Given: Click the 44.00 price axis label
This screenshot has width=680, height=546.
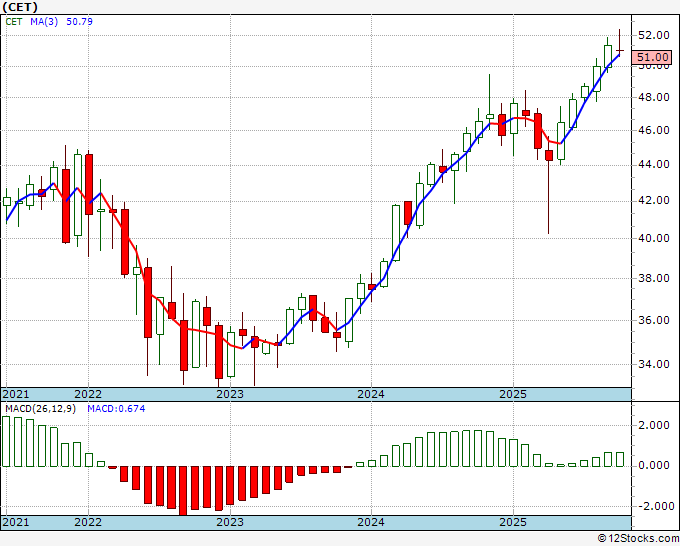Looking at the screenshot, I should point(653,164).
